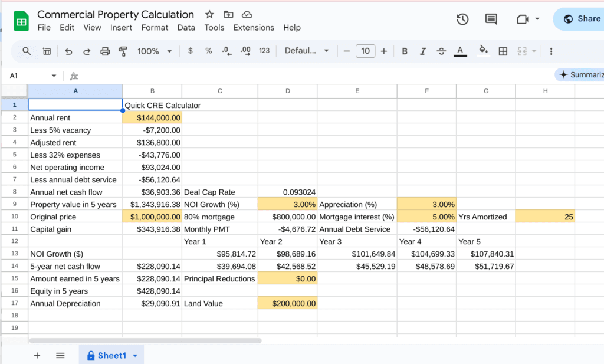Toggle italic formatting
This screenshot has width=604, height=364.
[x=422, y=51]
